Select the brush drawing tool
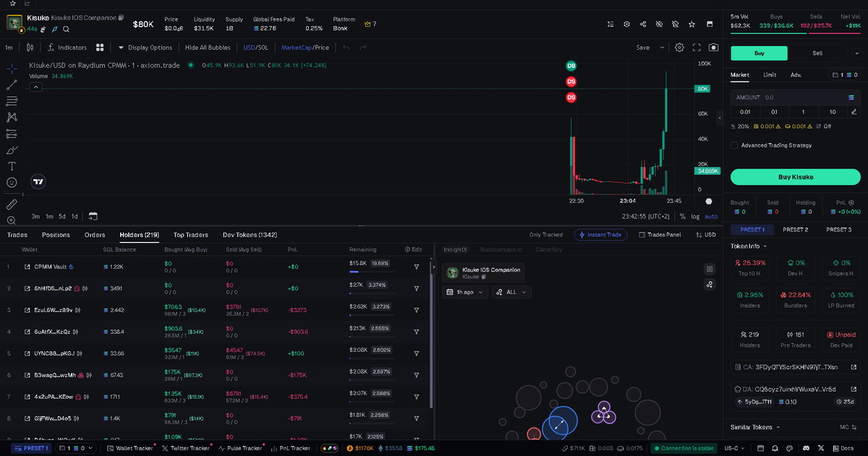Image resolution: width=868 pixels, height=456 pixels. coord(12,150)
